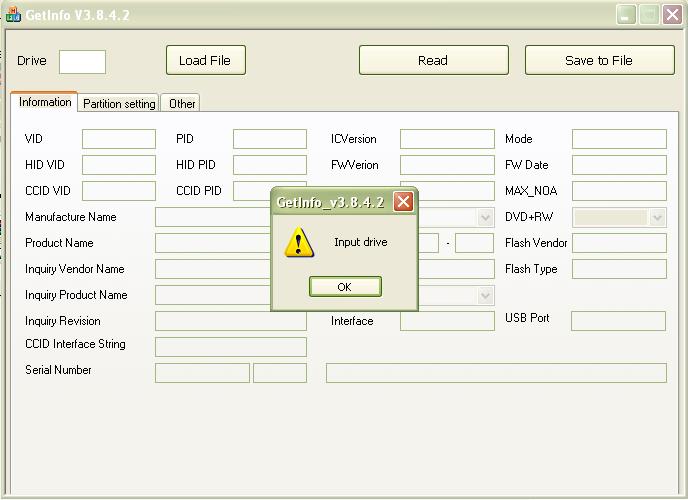Click the CCID VID field
This screenshot has width=688, height=500.
pos(119,191)
